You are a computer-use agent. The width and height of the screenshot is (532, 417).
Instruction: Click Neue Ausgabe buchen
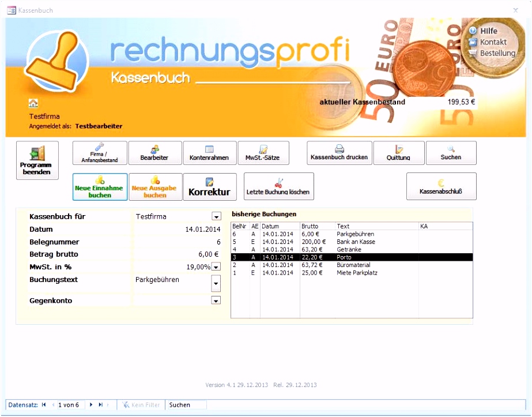(x=156, y=187)
